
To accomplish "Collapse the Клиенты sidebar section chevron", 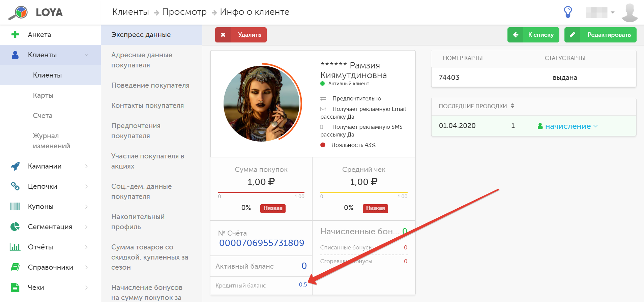I will [x=87, y=55].
